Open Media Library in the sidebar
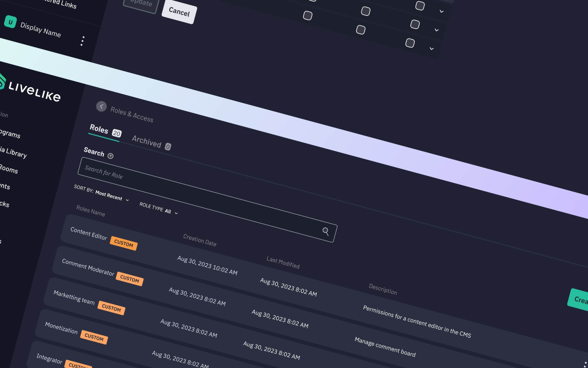This screenshot has height=368, width=588. tap(13, 152)
